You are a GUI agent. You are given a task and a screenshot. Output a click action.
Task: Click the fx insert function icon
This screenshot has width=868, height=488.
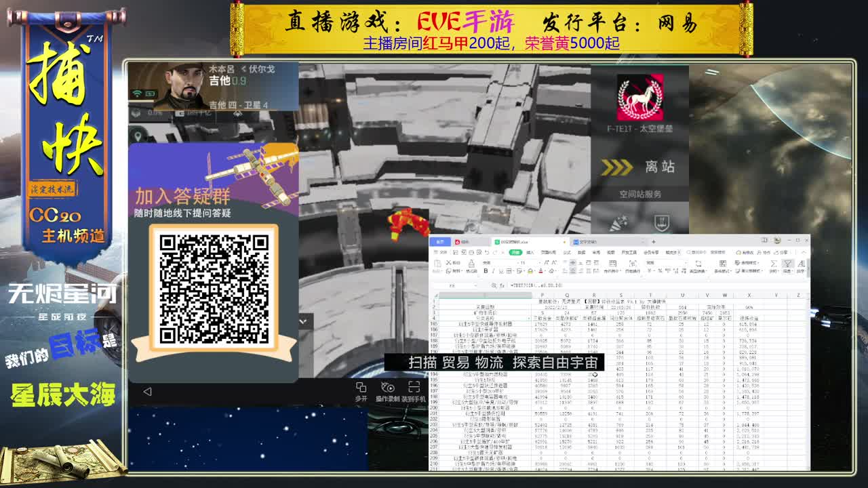[502, 285]
